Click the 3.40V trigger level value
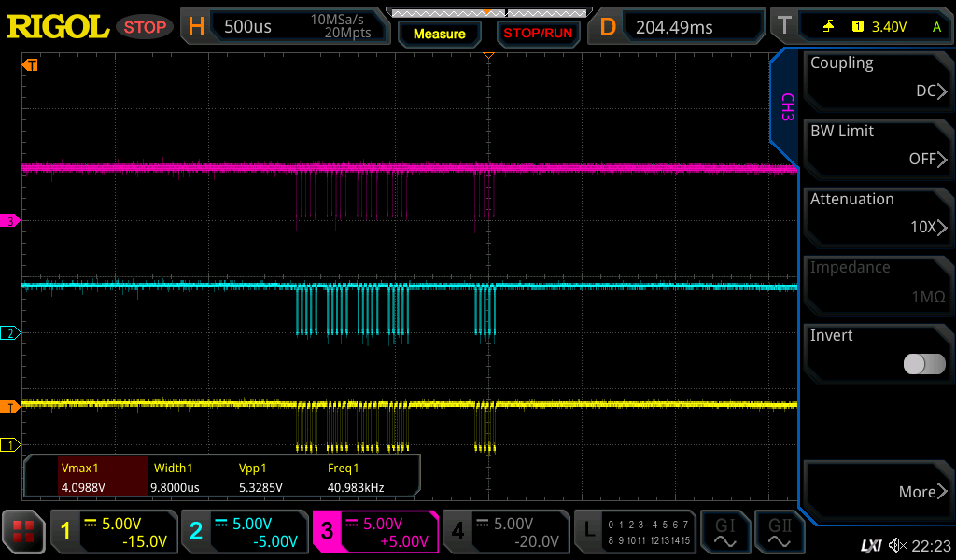 click(x=889, y=27)
